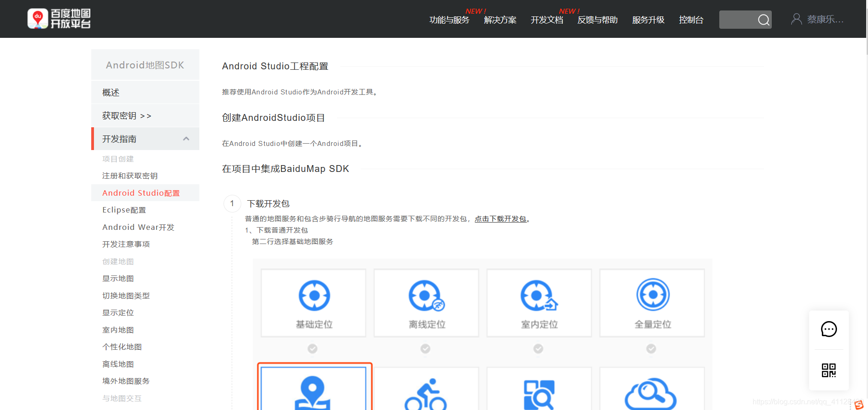Click the Android Studio工程配置 heading

point(275,66)
